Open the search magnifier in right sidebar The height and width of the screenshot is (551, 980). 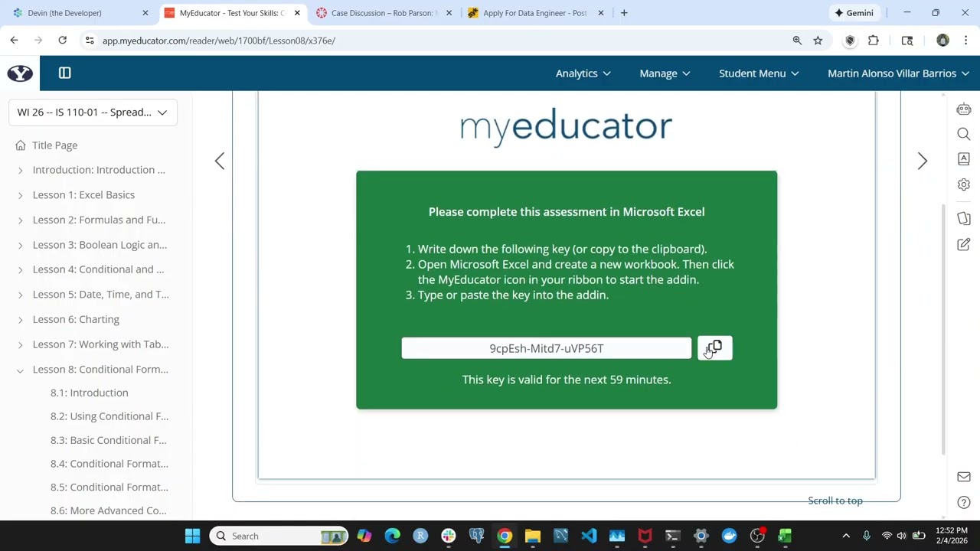pos(964,134)
